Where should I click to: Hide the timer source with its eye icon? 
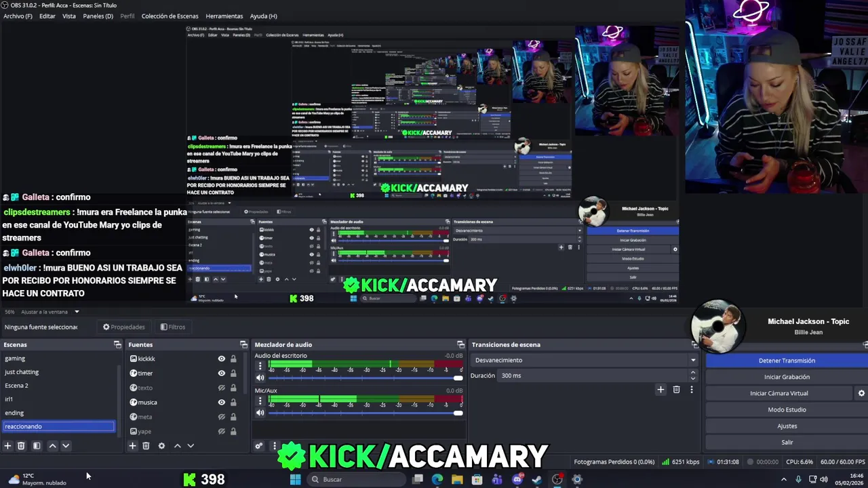221,373
